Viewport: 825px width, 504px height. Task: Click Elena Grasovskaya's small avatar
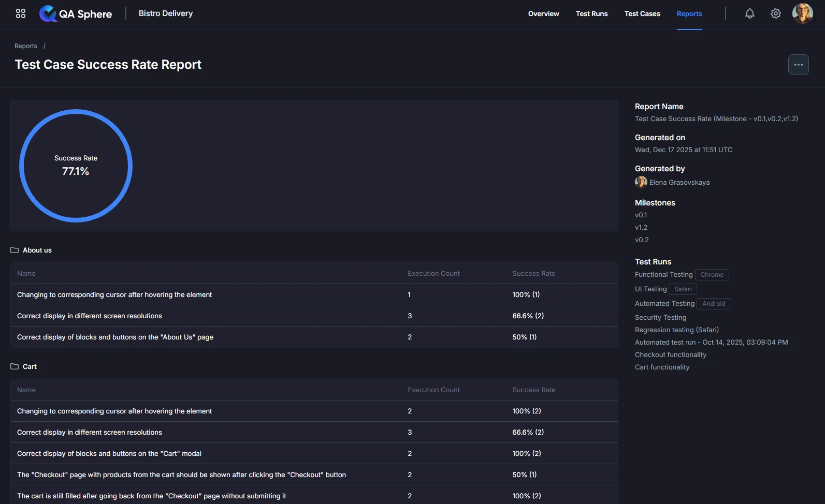[641, 182]
